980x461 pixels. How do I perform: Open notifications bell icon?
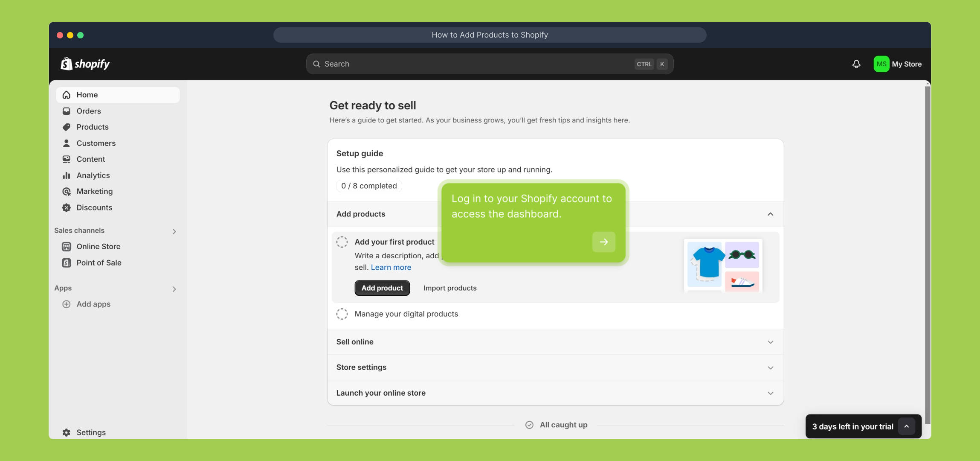pyautogui.click(x=856, y=64)
